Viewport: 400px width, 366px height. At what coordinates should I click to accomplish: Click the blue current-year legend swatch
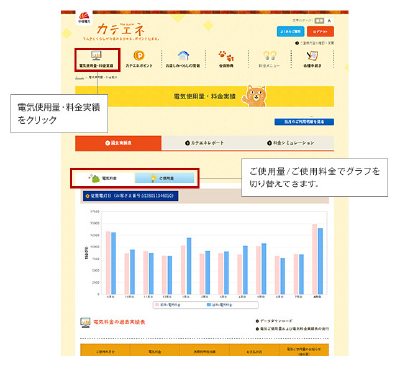[209, 305]
